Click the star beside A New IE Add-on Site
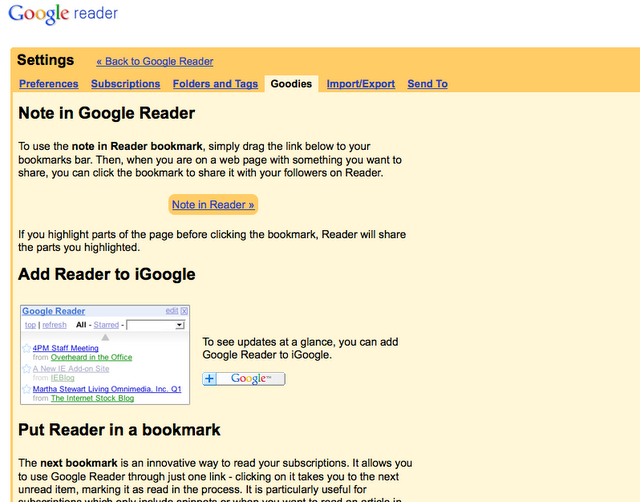640x502 pixels. click(27, 369)
